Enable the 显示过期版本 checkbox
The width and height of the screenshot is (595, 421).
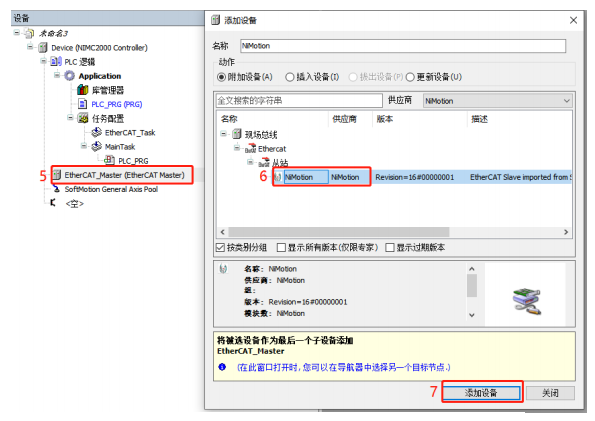(389, 248)
